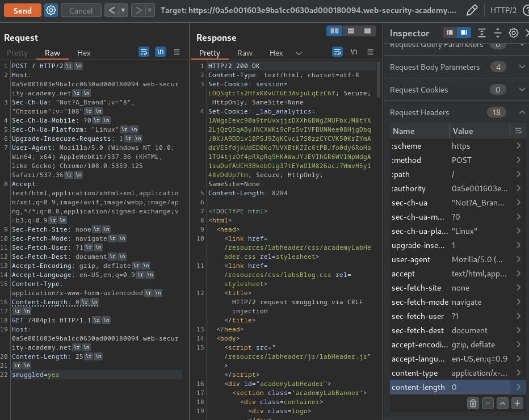Image resolution: width=529 pixels, height=420 pixels.
Task: Open previous request history dropdown
Action: point(123,10)
